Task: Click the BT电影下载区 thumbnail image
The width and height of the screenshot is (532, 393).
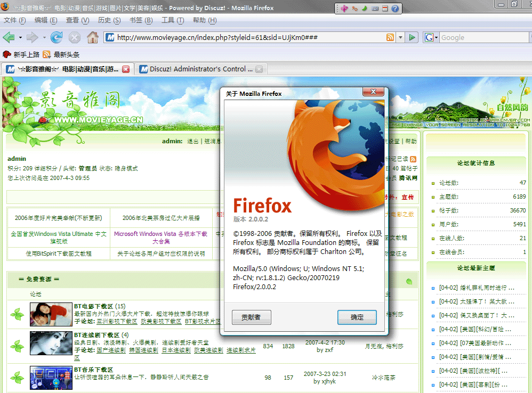Action: (x=51, y=314)
